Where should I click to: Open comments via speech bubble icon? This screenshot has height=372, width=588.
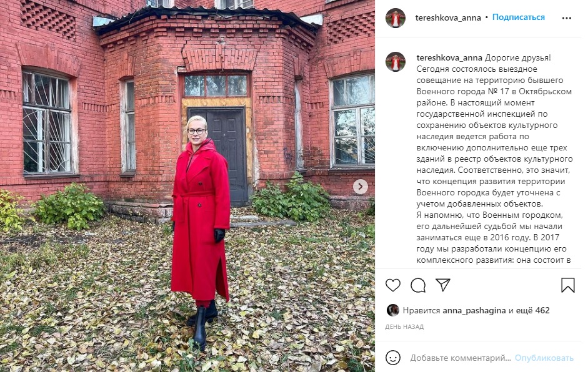pos(418,285)
